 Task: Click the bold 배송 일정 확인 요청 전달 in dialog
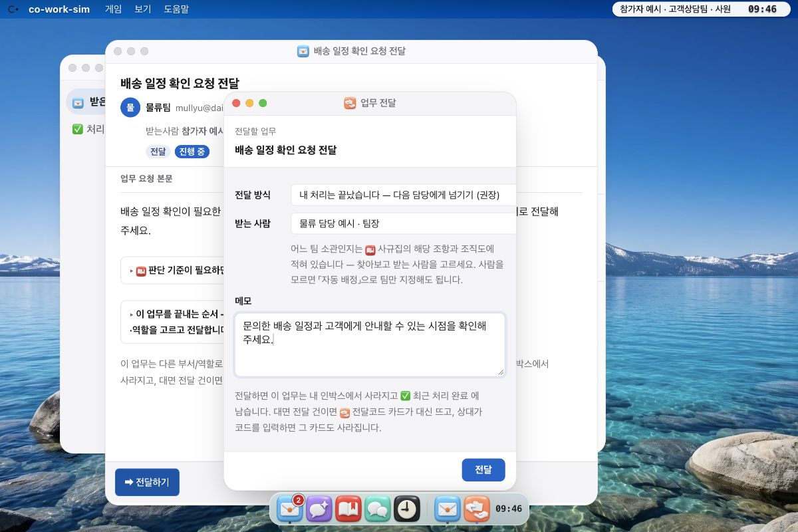(285, 150)
